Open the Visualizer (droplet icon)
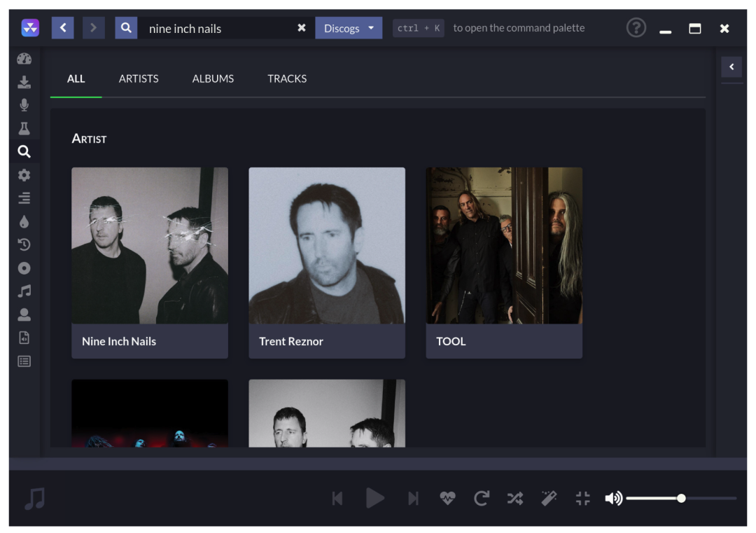This screenshot has width=756, height=533. click(24, 221)
